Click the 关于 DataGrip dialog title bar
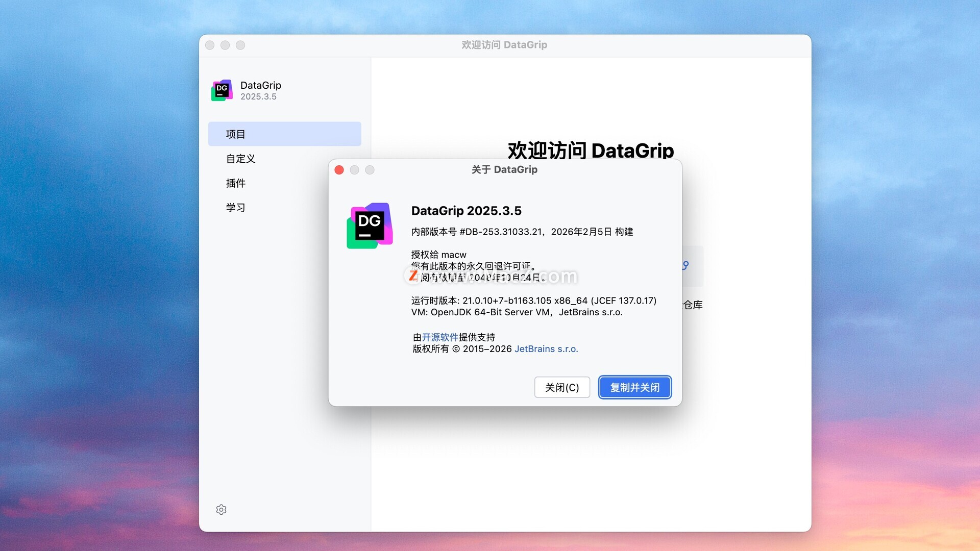 pos(504,169)
